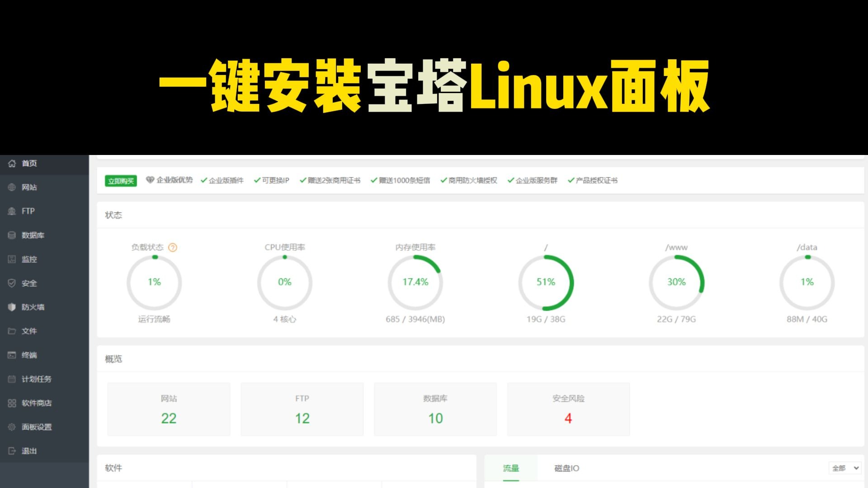Image resolution: width=868 pixels, height=488 pixels.
Task: Click 退出 to log out
Action: [x=28, y=450]
